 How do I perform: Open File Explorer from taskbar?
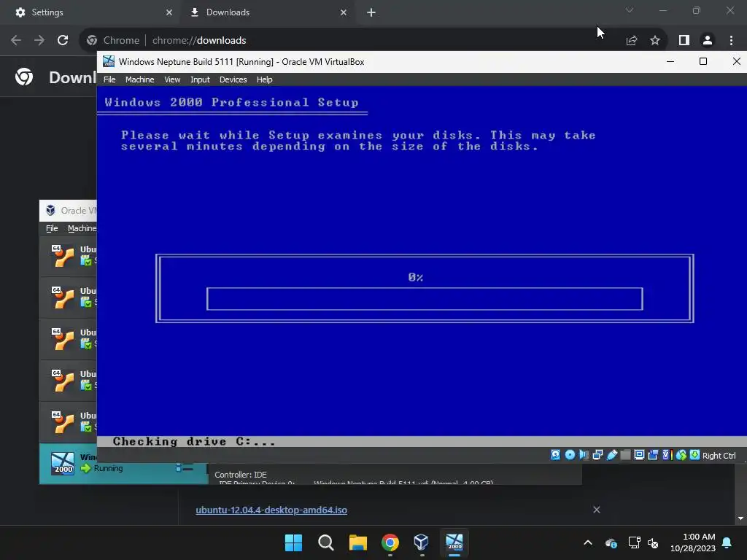357,542
